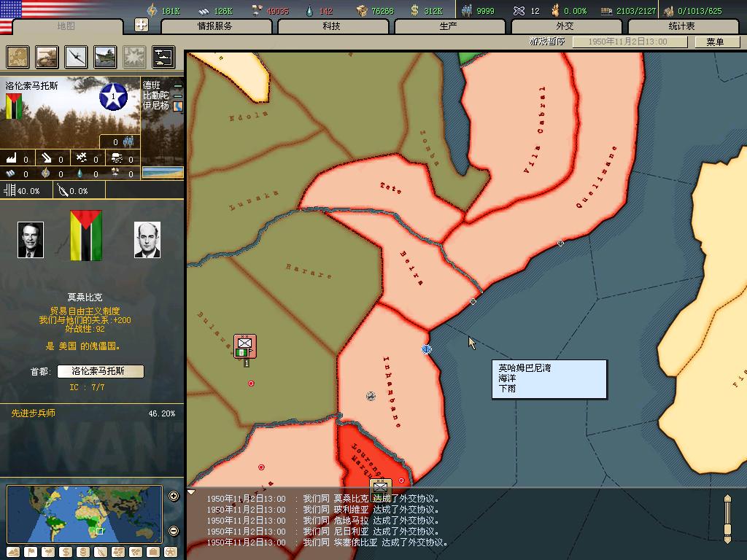This screenshot has width=747, height=560.
Task: Click the small Mozambique flag under province name
Action: click(x=14, y=106)
